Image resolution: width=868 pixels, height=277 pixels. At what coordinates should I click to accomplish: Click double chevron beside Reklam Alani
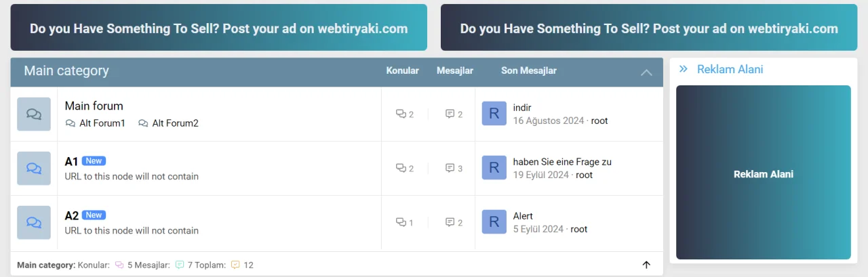tap(684, 69)
